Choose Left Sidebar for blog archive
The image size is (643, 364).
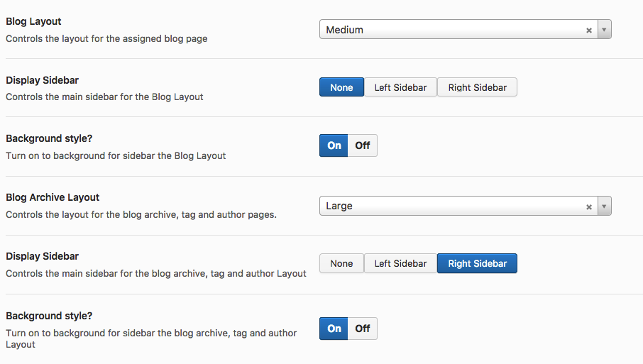400,263
